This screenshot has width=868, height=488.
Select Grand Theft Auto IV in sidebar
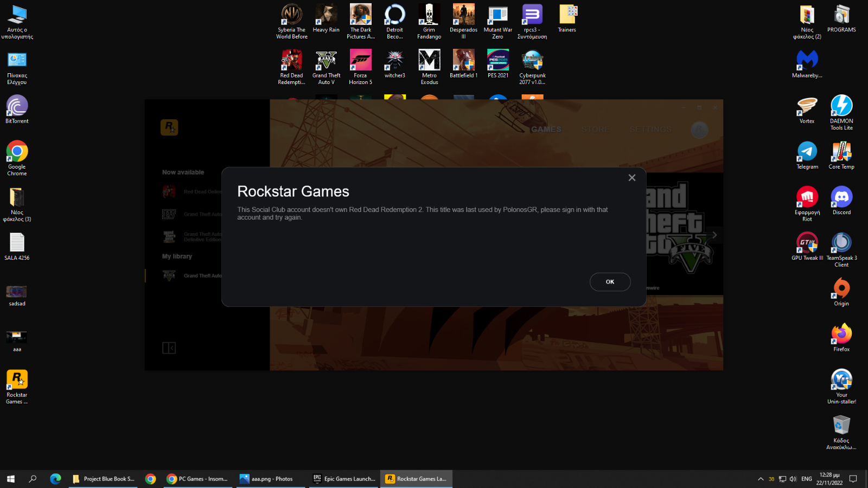tap(193, 214)
